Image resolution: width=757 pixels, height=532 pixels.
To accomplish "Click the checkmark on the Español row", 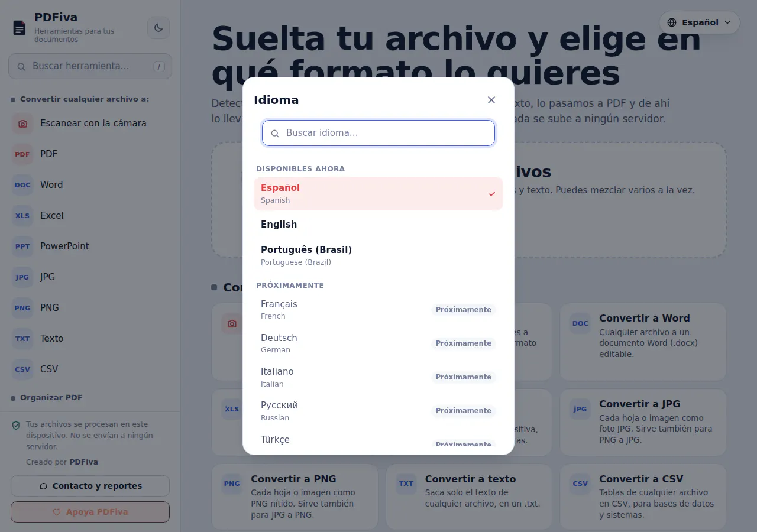I will [x=492, y=194].
